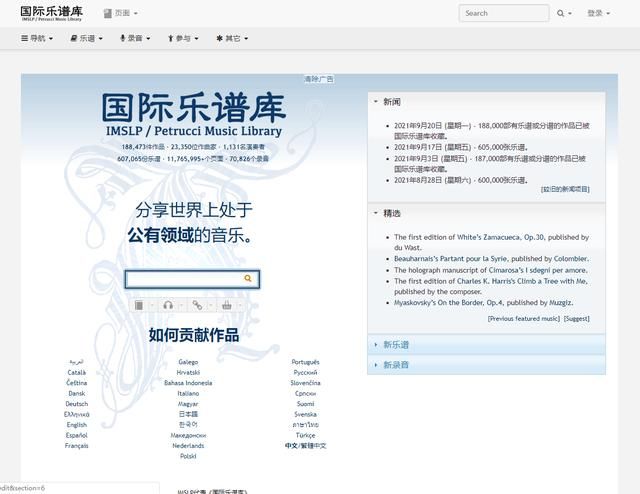Image resolution: width=640 pixels, height=494 pixels.
Task: Click the Suggest link
Action: (x=576, y=318)
